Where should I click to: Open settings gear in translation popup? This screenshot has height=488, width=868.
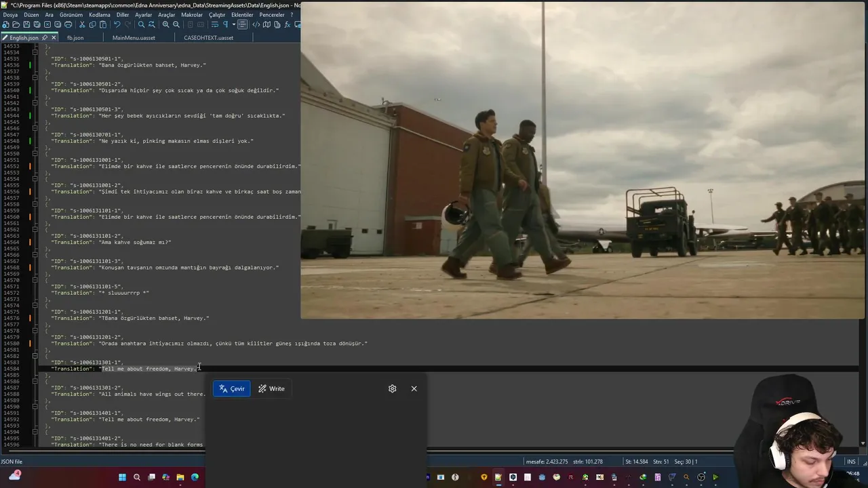(x=392, y=388)
